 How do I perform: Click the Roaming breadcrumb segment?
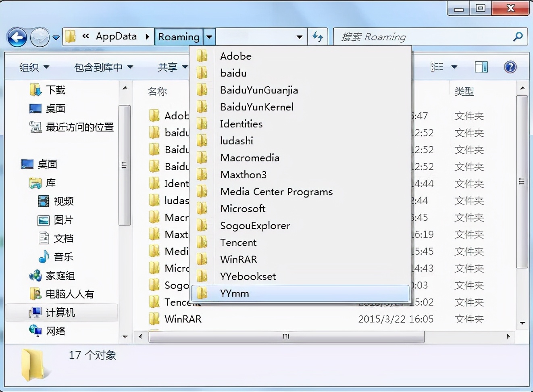[x=179, y=37]
